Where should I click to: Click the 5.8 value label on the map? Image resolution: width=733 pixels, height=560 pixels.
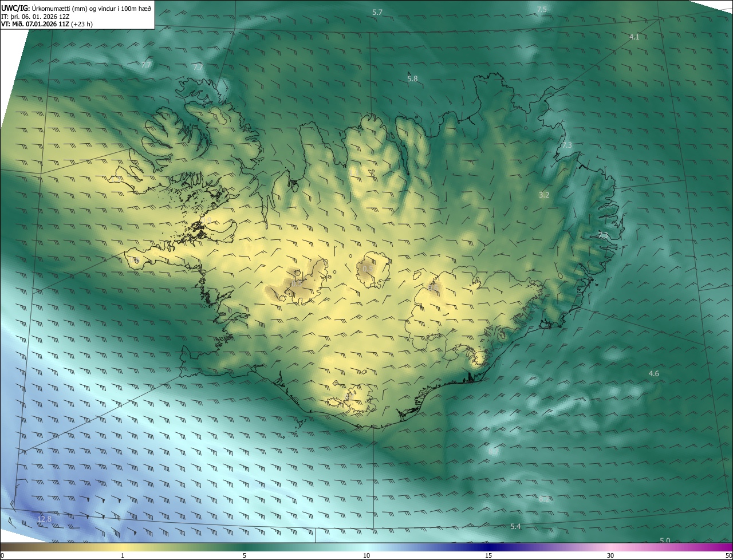tap(412, 78)
